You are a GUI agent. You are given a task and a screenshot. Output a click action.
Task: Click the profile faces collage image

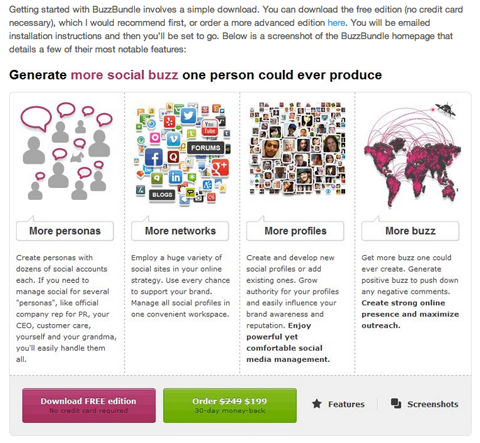298,148
